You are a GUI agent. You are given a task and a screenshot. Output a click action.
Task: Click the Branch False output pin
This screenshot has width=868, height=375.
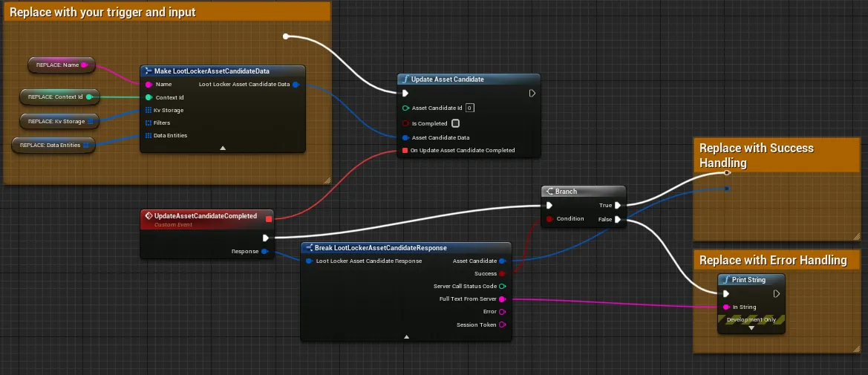pos(617,219)
